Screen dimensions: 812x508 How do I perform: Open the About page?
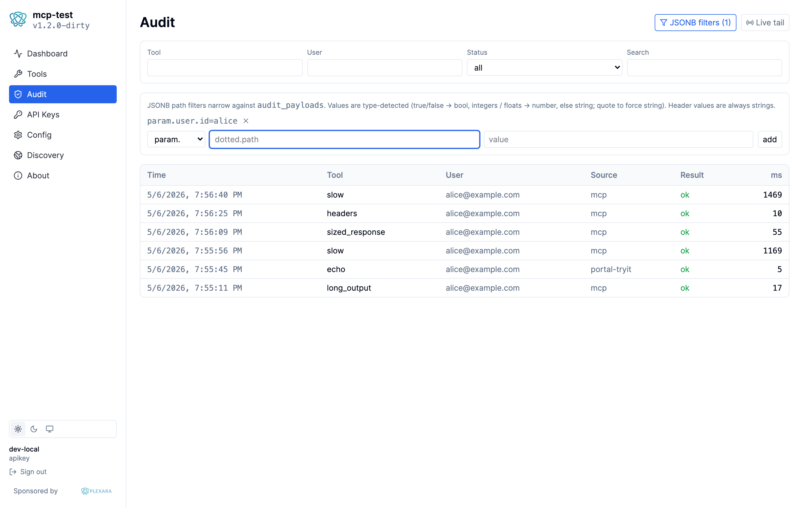pos(63,175)
